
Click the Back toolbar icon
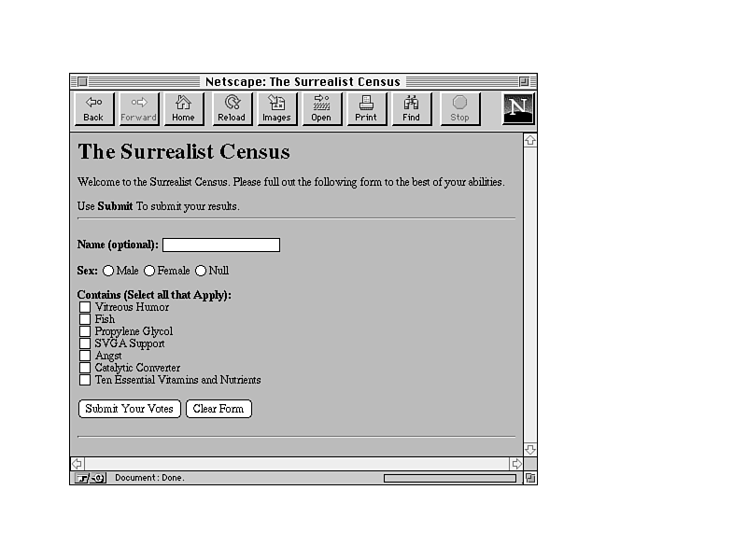[93, 108]
